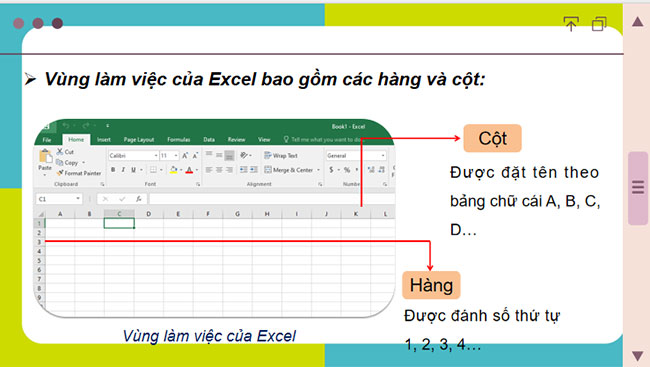
Task: Click the Borders icon in Font group
Action: (x=153, y=170)
